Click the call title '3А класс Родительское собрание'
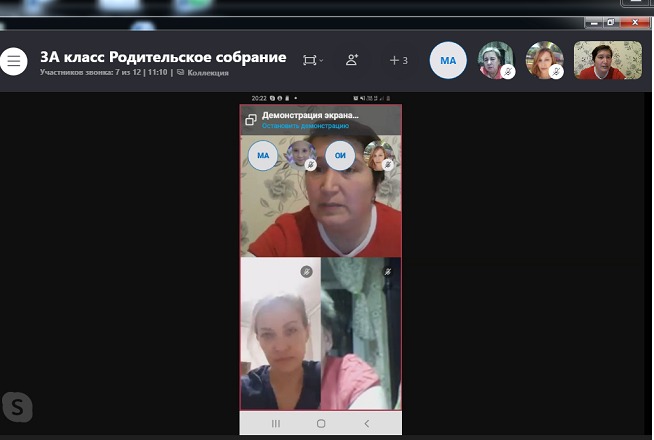654x440 pixels. (x=163, y=57)
